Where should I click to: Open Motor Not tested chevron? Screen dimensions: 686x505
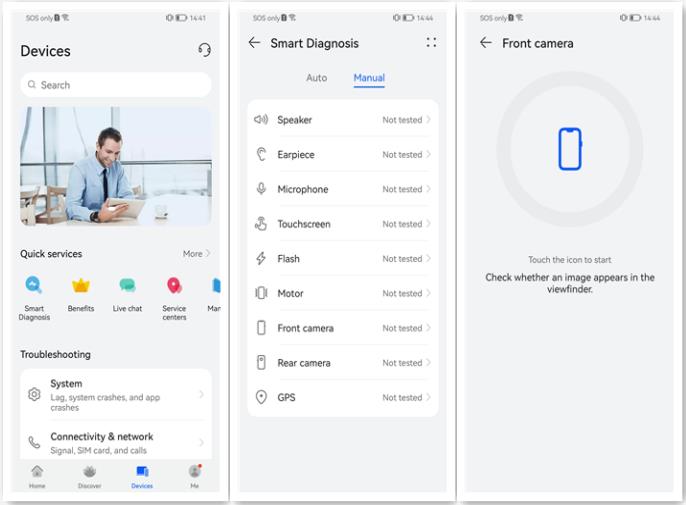[x=428, y=293]
